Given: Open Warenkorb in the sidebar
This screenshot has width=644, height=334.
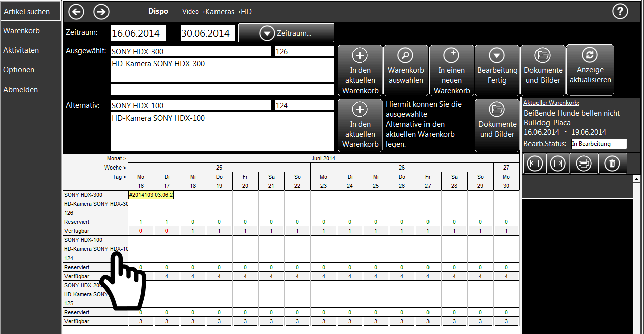Looking at the screenshot, I should pyautogui.click(x=21, y=31).
